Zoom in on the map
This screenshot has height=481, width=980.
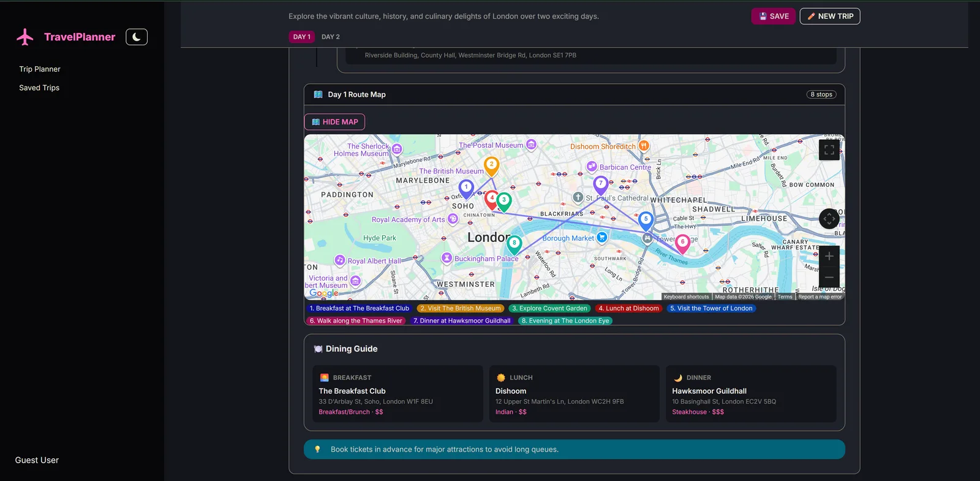click(x=829, y=256)
